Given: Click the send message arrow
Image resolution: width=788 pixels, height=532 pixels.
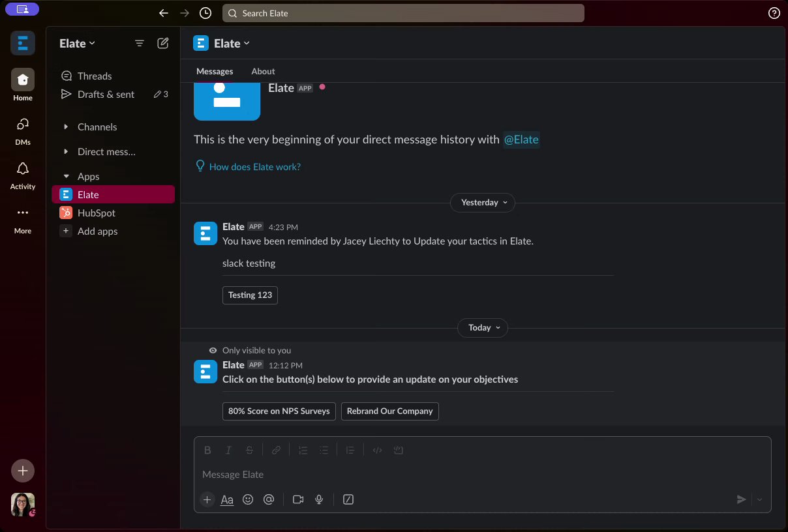Looking at the screenshot, I should click(741, 499).
